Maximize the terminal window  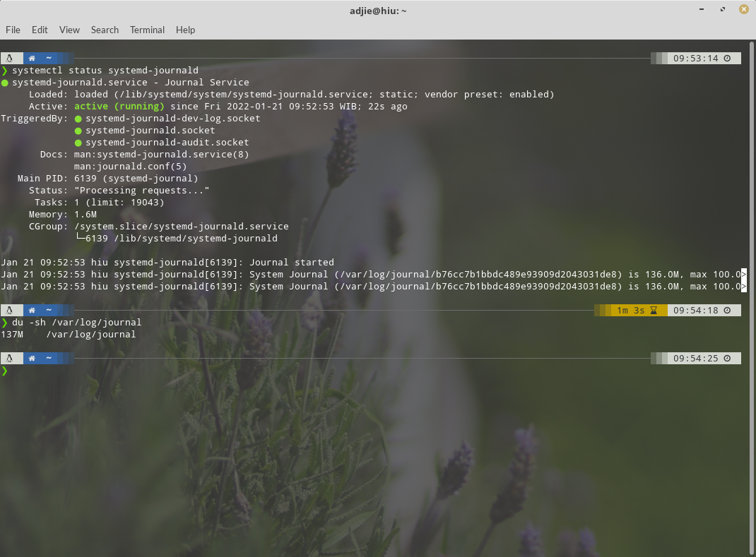coord(723,10)
